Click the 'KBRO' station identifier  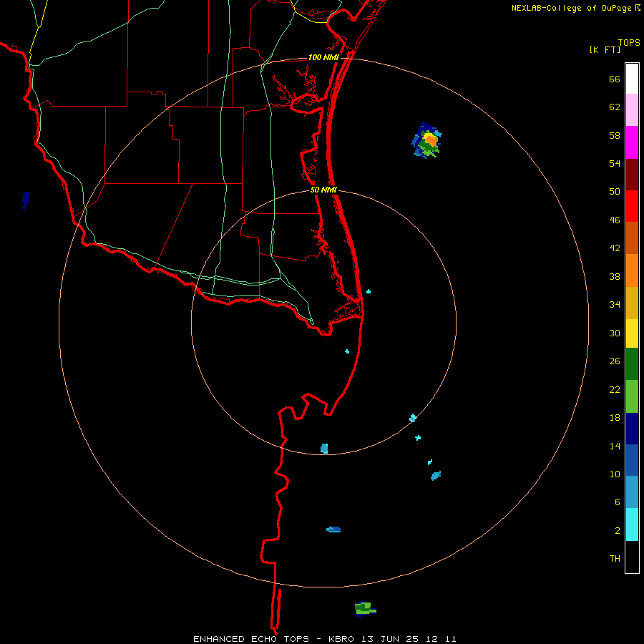tap(341, 639)
